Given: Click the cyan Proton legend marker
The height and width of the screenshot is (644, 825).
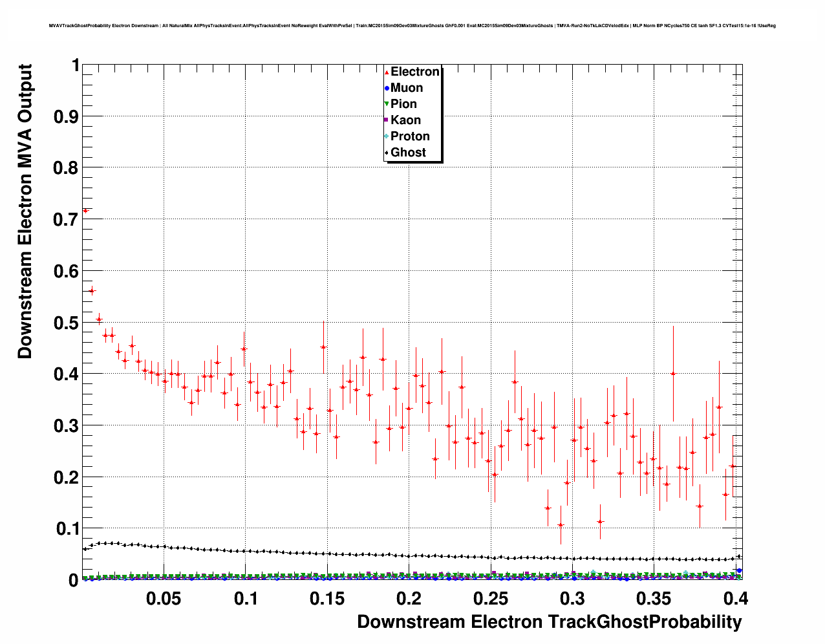Looking at the screenshot, I should pyautogui.click(x=387, y=136).
